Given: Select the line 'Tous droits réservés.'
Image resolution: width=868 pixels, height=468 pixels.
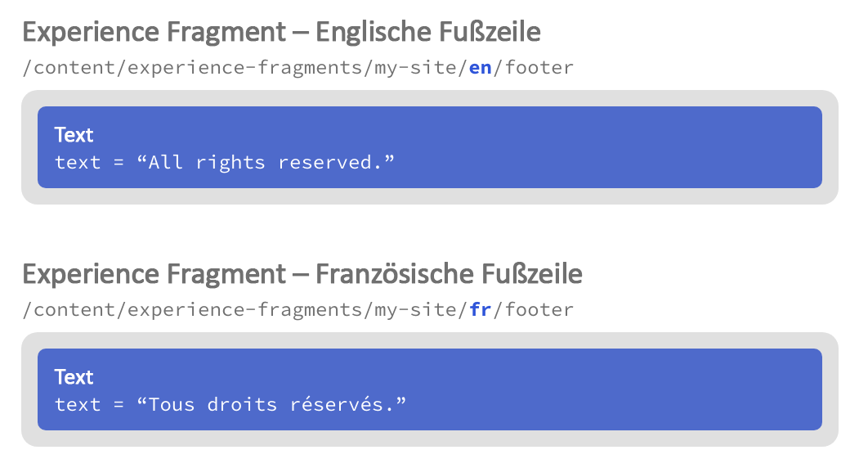Looking at the screenshot, I should [x=230, y=404].
